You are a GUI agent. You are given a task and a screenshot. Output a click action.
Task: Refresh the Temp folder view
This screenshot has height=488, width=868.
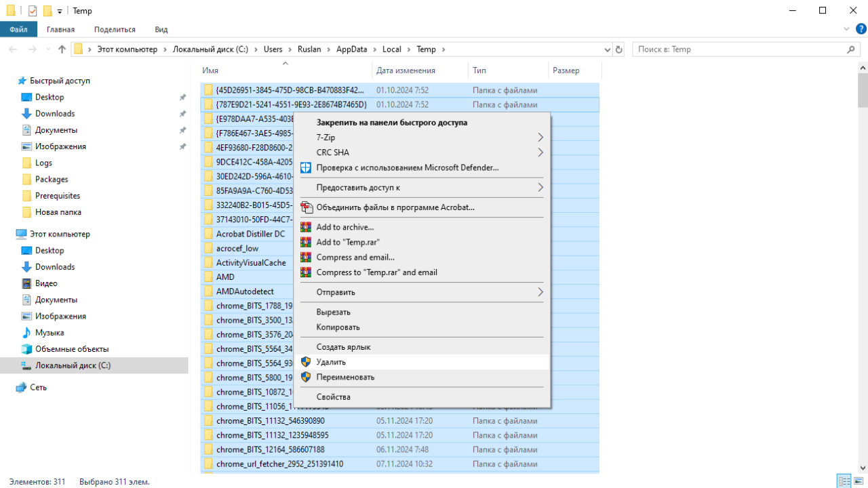[x=618, y=49]
